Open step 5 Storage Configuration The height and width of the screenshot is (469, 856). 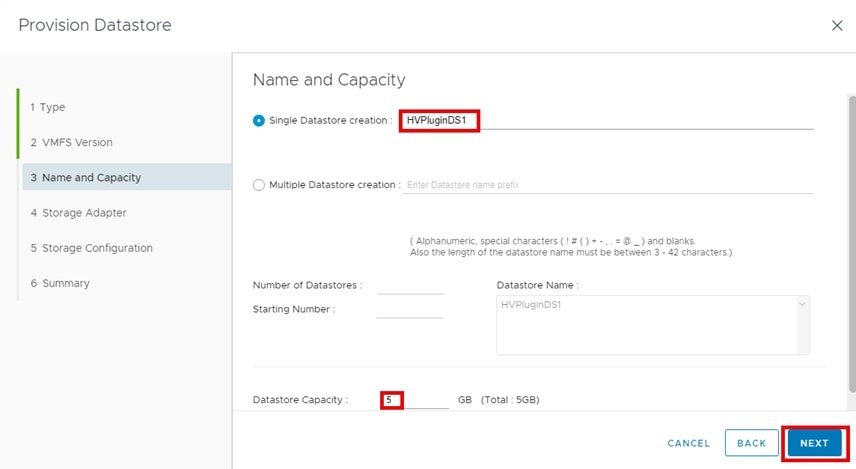click(91, 248)
